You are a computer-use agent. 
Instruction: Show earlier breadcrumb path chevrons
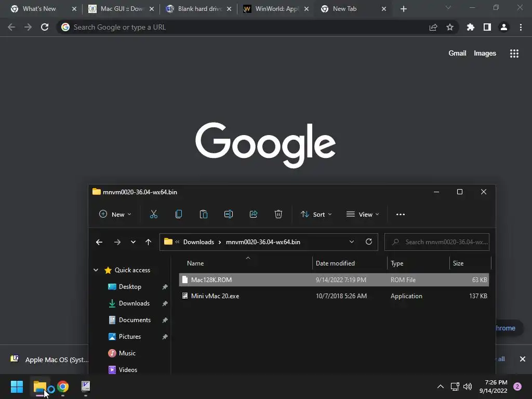[x=177, y=242]
